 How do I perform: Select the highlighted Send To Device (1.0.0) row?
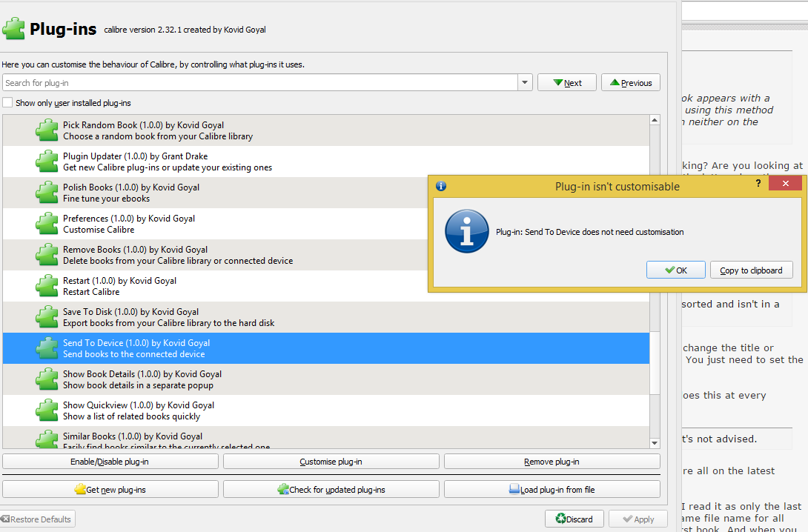pos(325,348)
